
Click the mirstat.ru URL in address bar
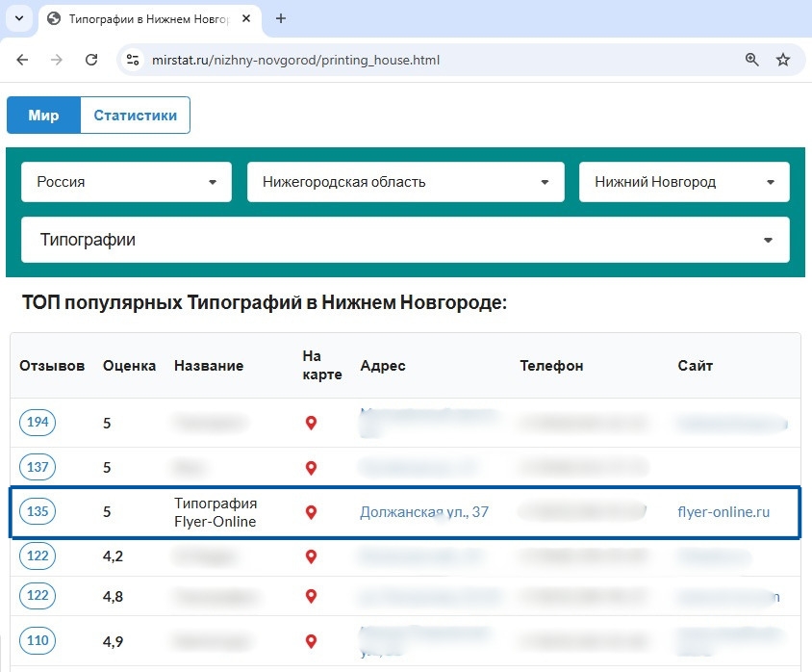coord(295,60)
